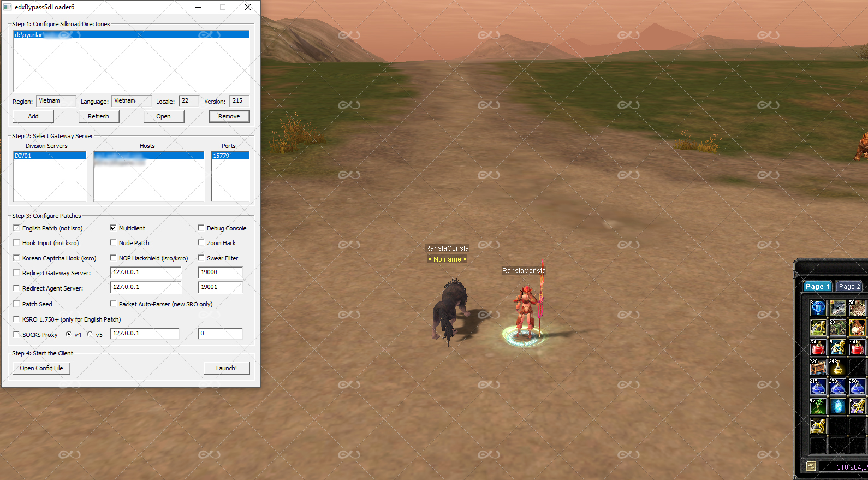
Task: Enable the English Patch (not isro) checkbox
Action: (x=16, y=228)
